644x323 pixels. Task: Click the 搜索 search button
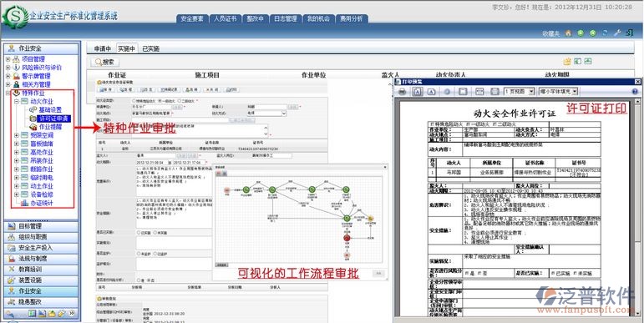pyautogui.click(x=105, y=63)
